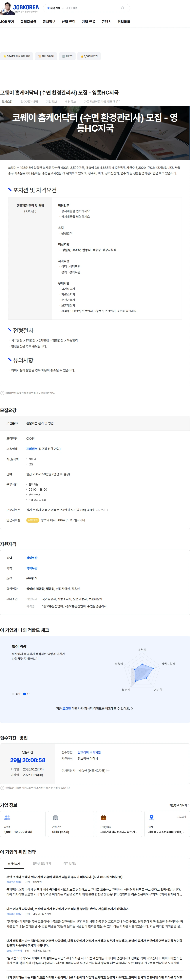This screenshot has height=980, width=190.
Task: Switch to the 직무 인터뷰 tab
Action: click(x=70, y=864)
